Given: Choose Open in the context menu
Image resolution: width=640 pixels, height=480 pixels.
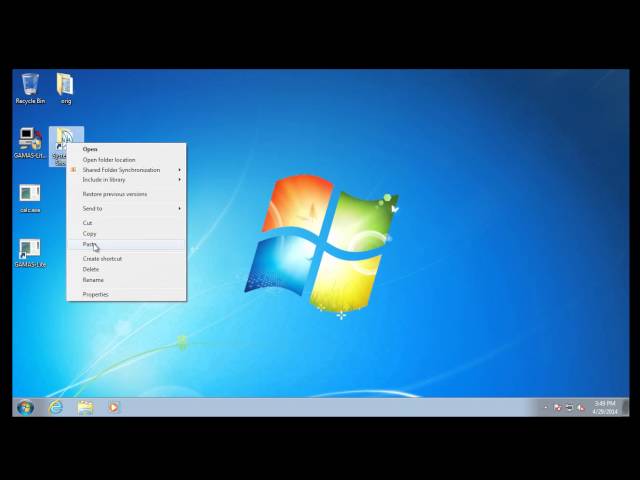Looking at the screenshot, I should (x=127, y=149).
